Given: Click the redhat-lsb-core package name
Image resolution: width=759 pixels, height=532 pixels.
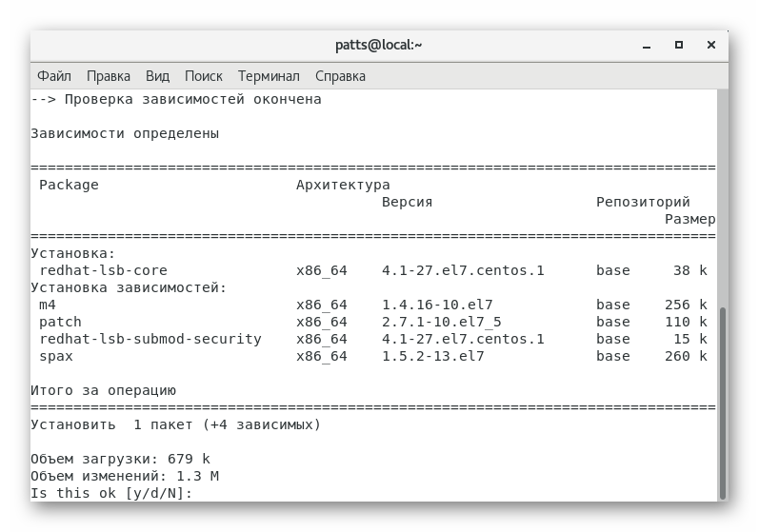Looking at the screenshot, I should click(103, 270).
